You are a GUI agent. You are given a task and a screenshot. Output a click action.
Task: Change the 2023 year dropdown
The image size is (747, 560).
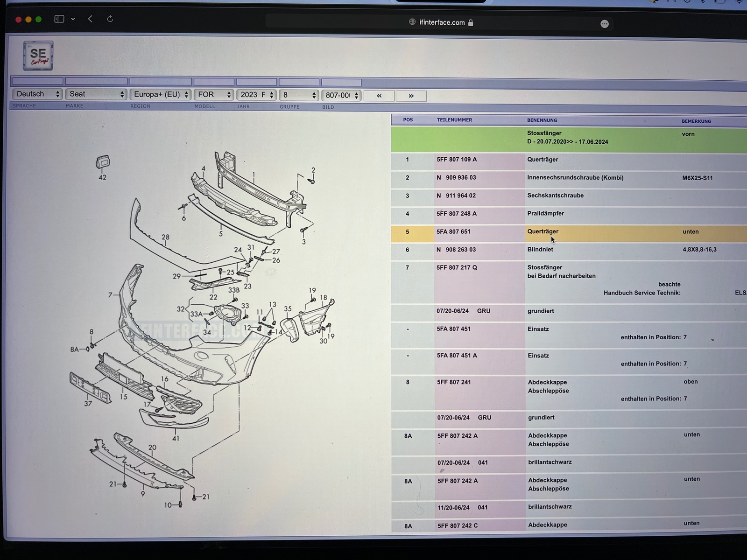pos(256,95)
